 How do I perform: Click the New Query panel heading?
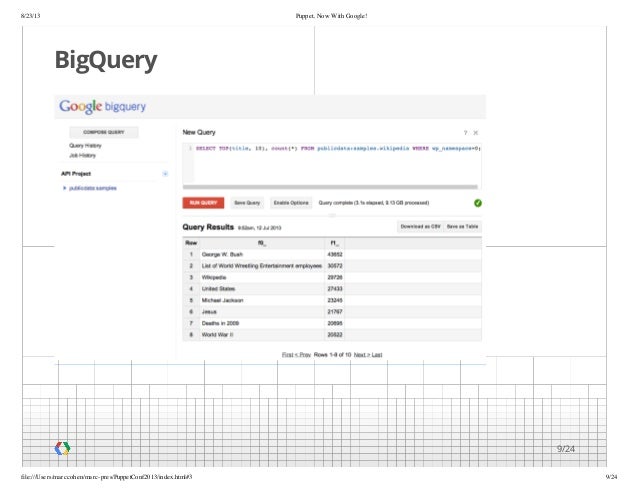[x=199, y=132]
